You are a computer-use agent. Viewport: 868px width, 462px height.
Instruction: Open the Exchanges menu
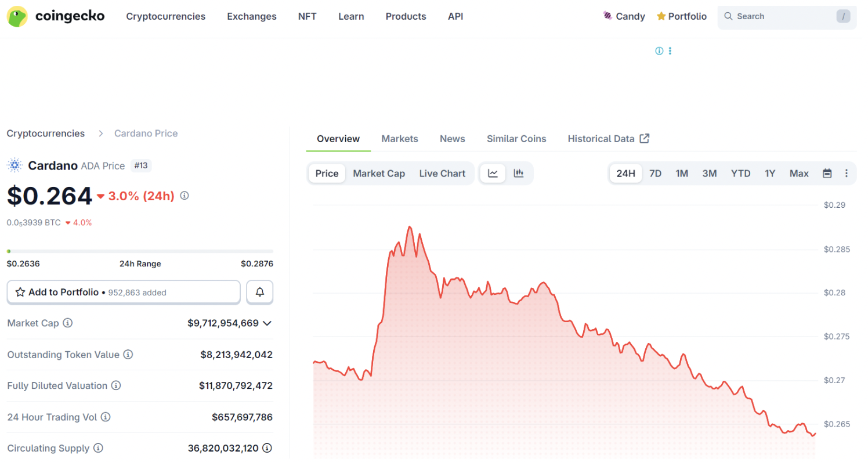tap(252, 16)
